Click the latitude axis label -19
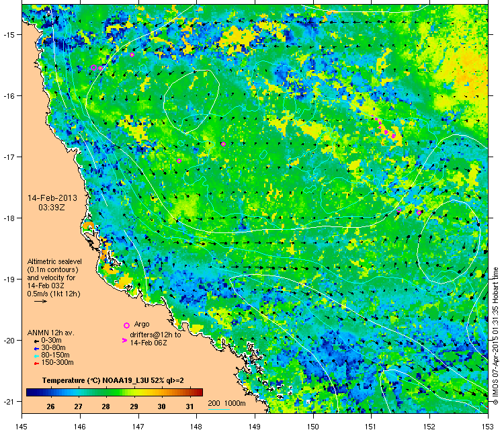 pyautogui.click(x=9, y=279)
